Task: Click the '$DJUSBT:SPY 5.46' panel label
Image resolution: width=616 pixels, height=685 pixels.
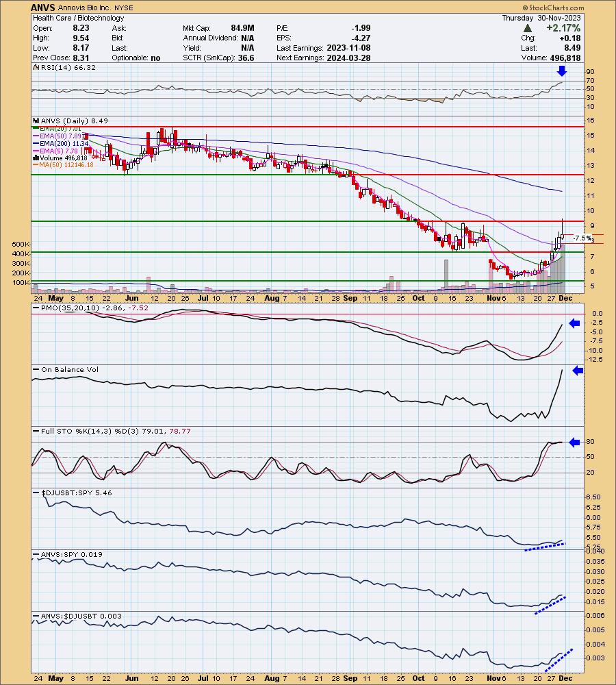Action: click(77, 493)
